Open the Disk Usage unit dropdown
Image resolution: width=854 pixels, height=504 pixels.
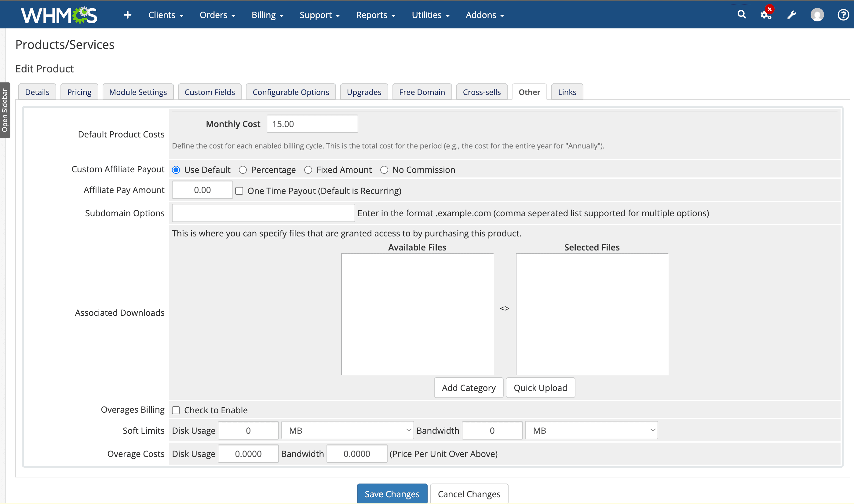click(x=347, y=430)
